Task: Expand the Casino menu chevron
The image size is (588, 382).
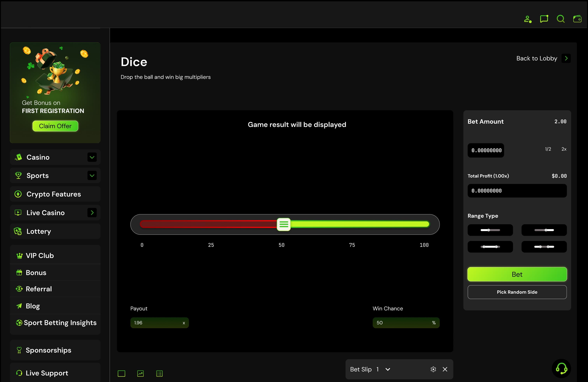Action: pos(92,157)
